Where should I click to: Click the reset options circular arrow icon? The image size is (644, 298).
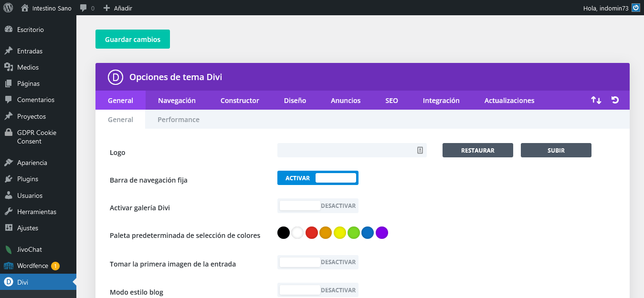tap(615, 100)
